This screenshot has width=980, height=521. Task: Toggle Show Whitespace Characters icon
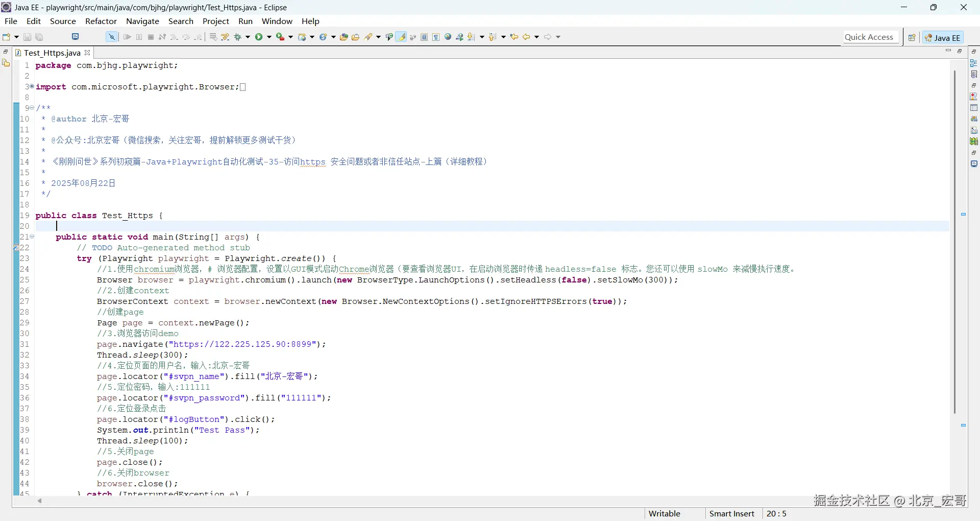pyautogui.click(x=436, y=37)
